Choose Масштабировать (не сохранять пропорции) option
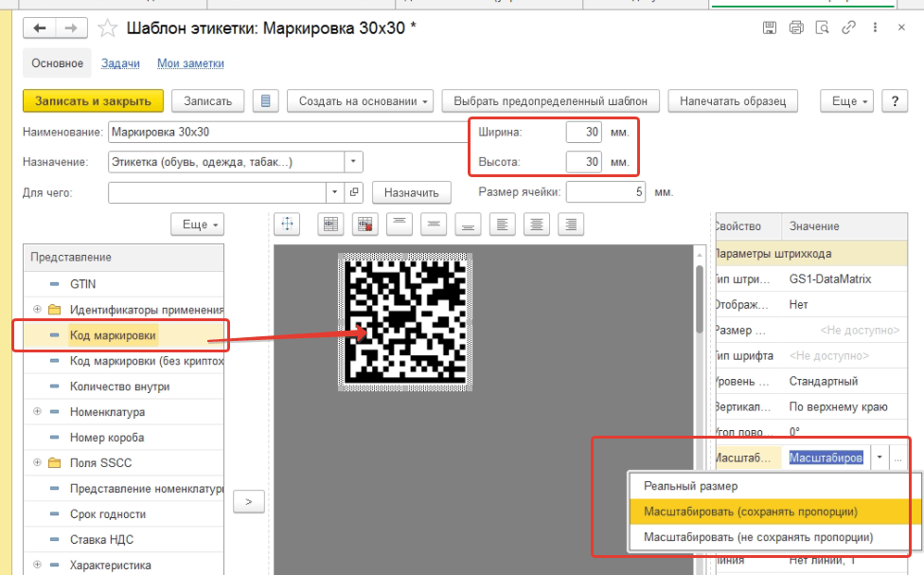The height and width of the screenshot is (575, 924). [x=757, y=537]
